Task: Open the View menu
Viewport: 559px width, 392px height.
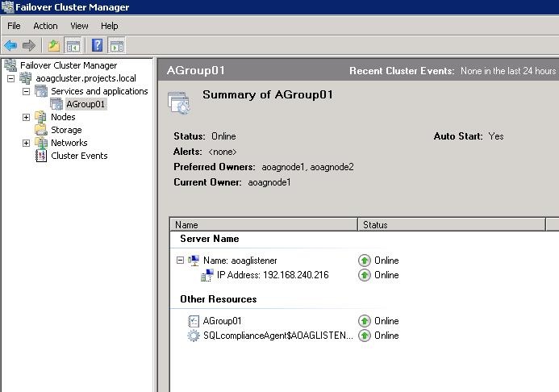Action: (x=79, y=26)
